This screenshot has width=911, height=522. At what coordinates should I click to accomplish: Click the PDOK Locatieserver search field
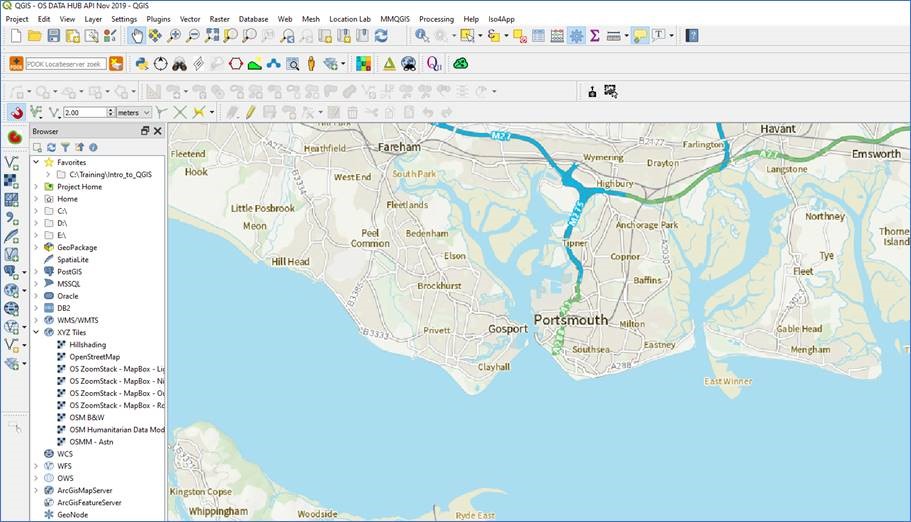point(66,64)
